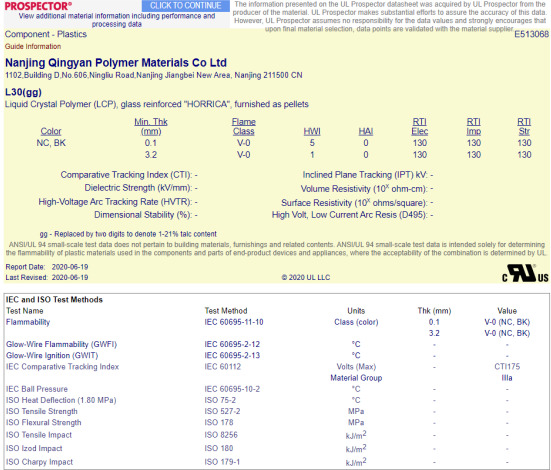Select the Dielectric Strength (kV/mm) label
551x470 pixels.
[138, 188]
